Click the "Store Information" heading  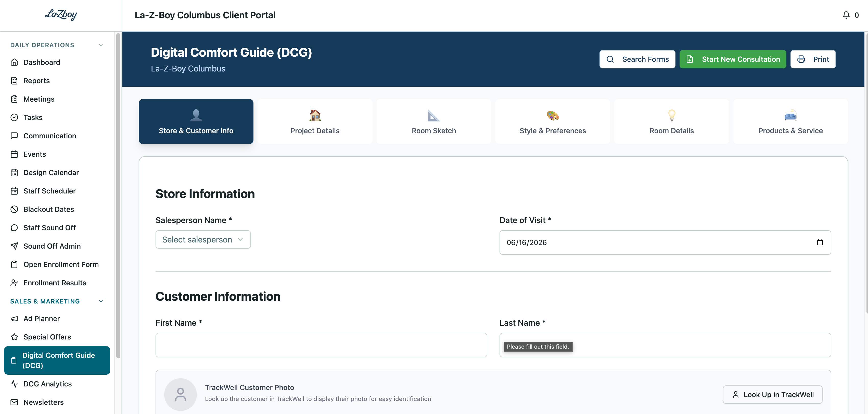[205, 194]
